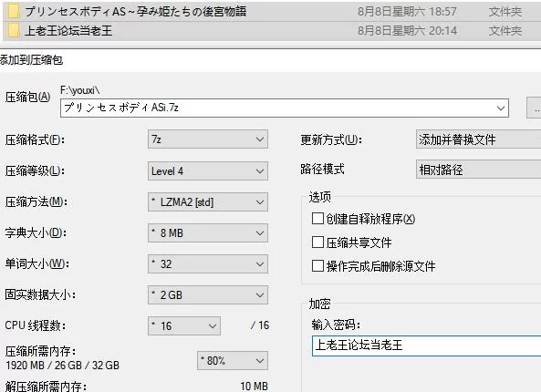Click the 添加到压缩包 dialog title
The height and width of the screenshot is (392, 541).
pyautogui.click(x=31, y=60)
